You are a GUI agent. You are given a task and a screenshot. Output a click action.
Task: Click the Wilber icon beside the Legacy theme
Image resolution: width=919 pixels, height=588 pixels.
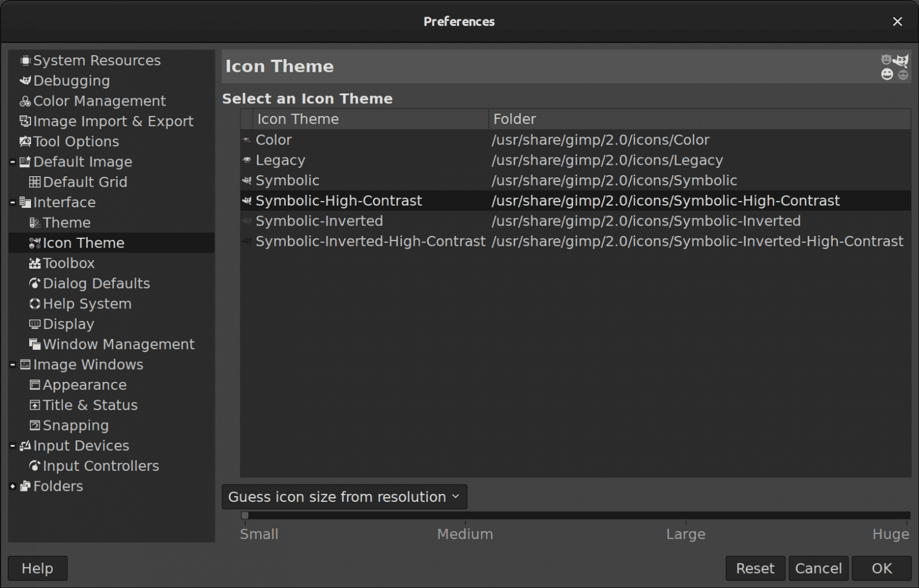pyautogui.click(x=246, y=160)
